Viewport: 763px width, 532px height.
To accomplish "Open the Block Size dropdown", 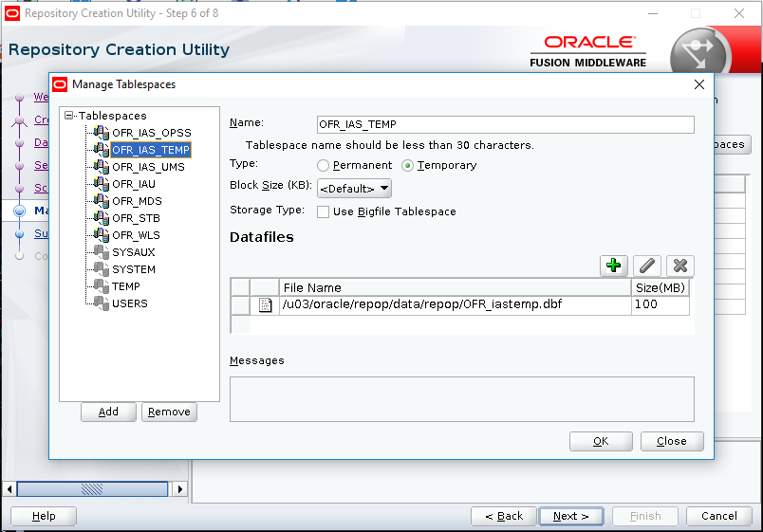I will 354,189.
